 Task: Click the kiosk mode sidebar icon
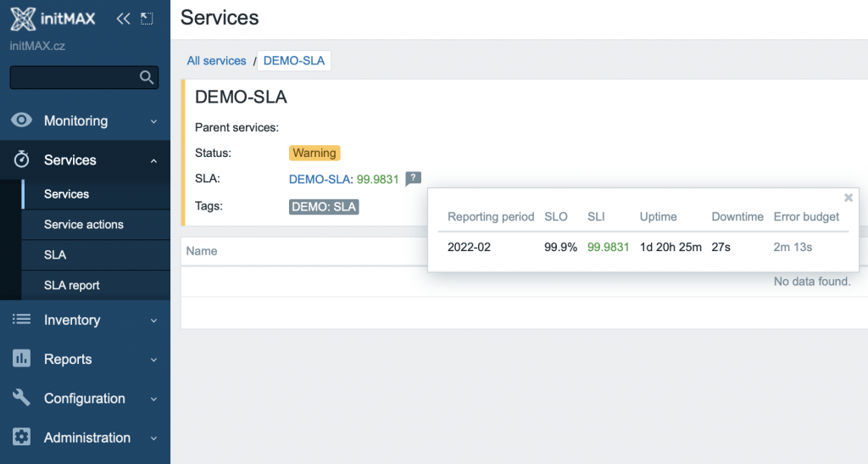[x=147, y=19]
